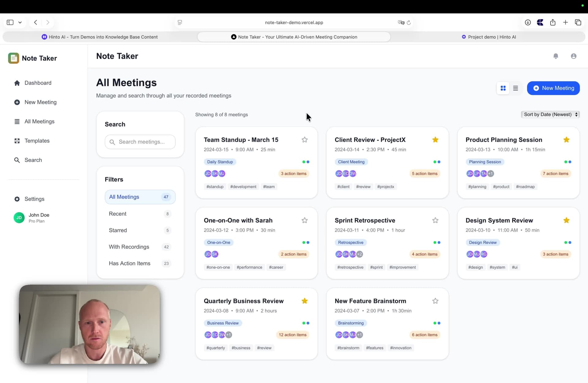This screenshot has width=588, height=383.
Task: Select the Has Action Items filter
Action: coord(130,263)
